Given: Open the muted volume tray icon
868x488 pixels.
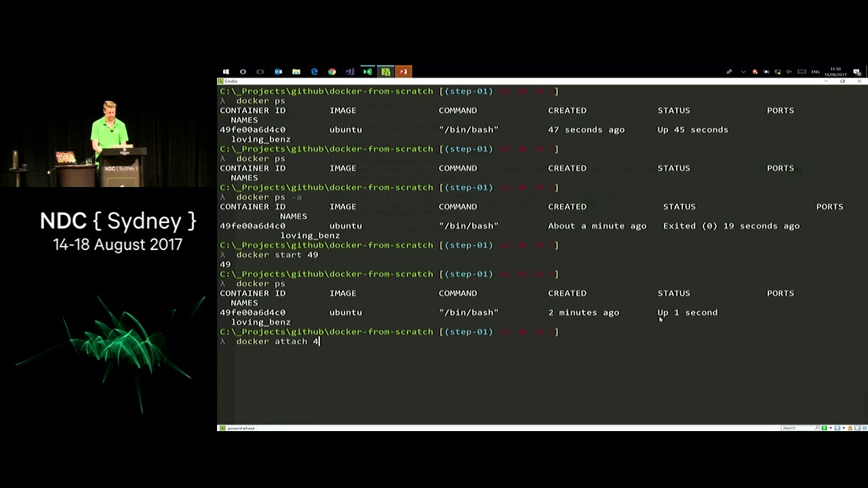Looking at the screenshot, I should click(x=789, y=71).
